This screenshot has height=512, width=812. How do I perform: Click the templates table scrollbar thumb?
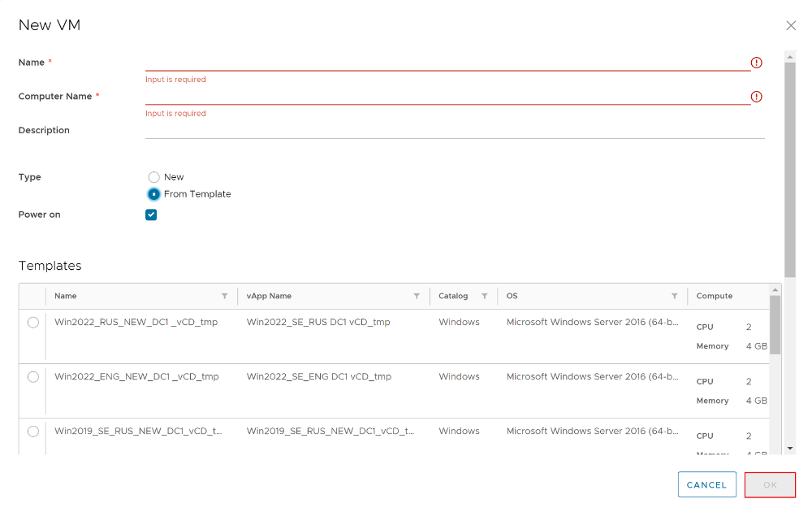coord(775,325)
